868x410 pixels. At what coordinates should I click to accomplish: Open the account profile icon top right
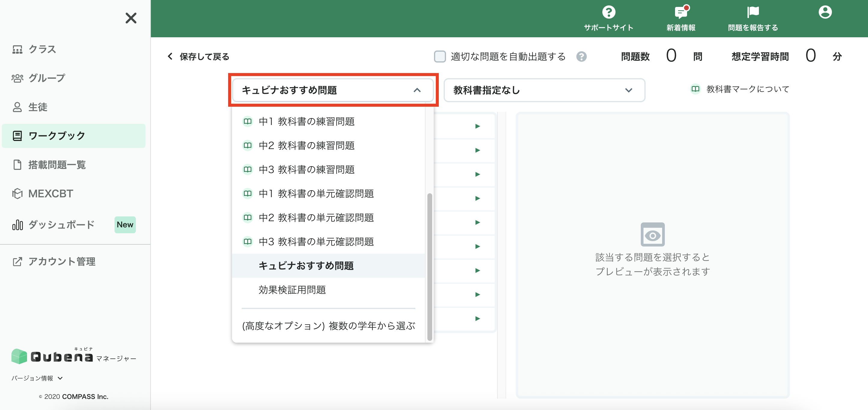pyautogui.click(x=825, y=12)
